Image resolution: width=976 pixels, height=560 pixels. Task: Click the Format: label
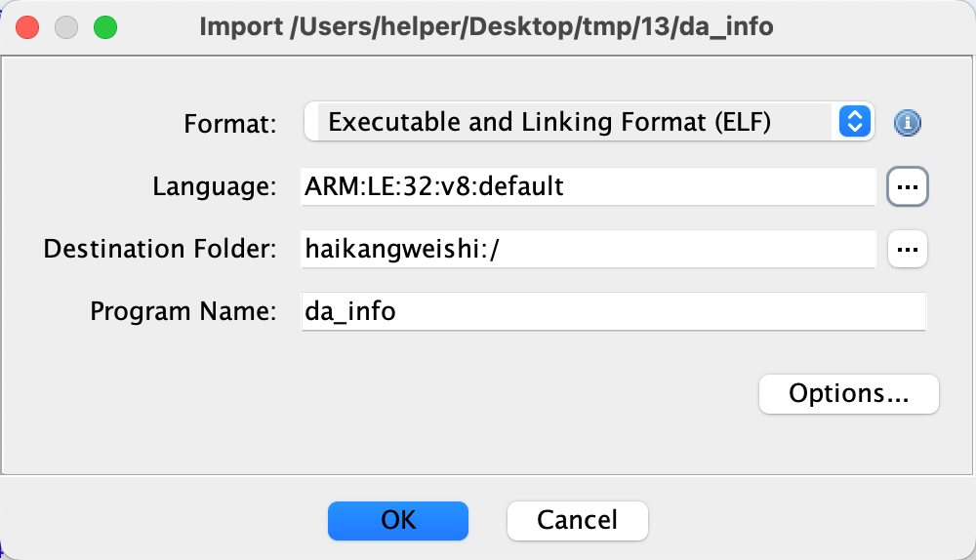[x=229, y=123]
